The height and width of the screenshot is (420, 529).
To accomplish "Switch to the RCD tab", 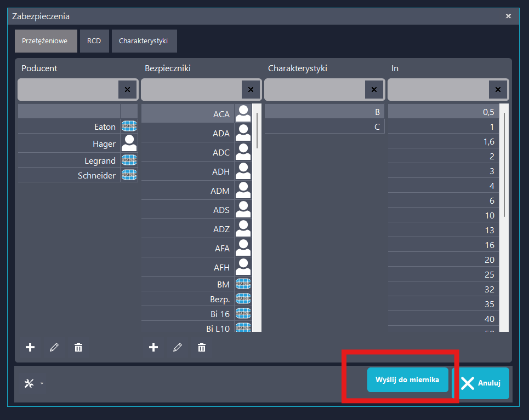I will pos(94,41).
